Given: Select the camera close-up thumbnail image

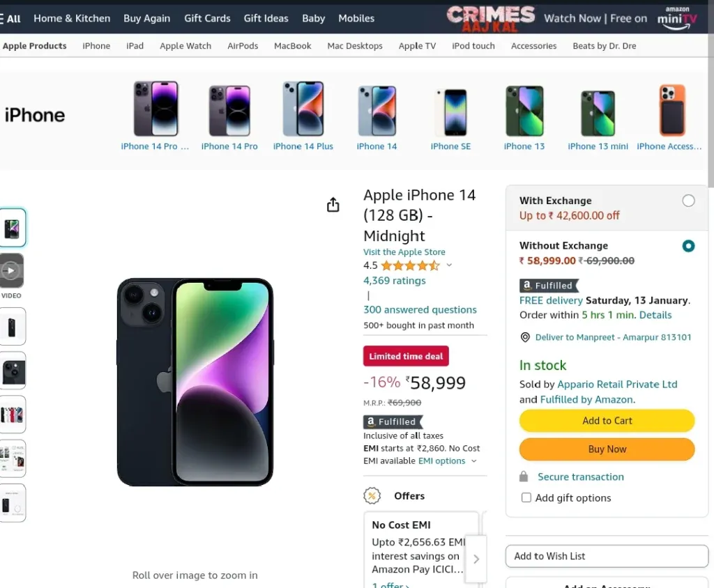Looking at the screenshot, I should (x=13, y=371).
